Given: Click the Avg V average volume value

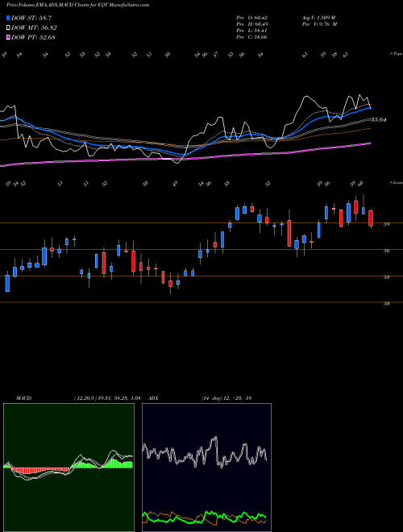Looking at the screenshot, I should pyautogui.click(x=318, y=18).
